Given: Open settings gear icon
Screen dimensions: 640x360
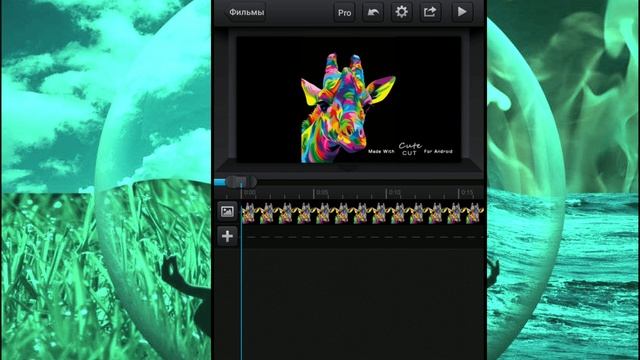Looking at the screenshot, I should (x=402, y=12).
